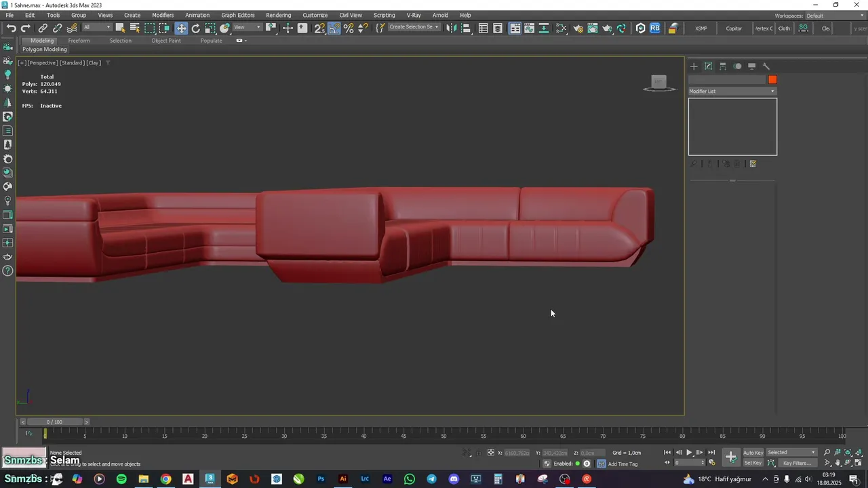Expand the Create Selection Set dropdown
868x488 pixels.
pyautogui.click(x=414, y=27)
